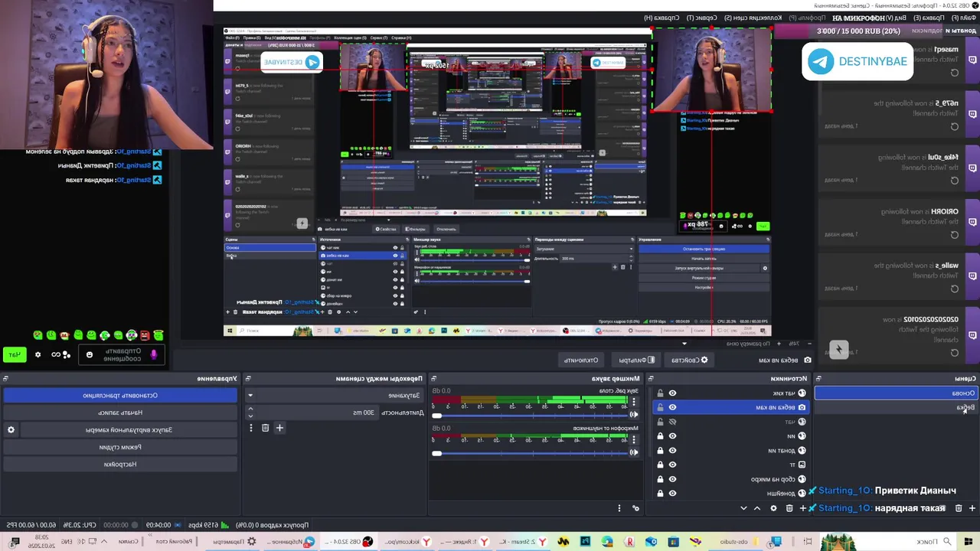Click 'Режим студии' button

coord(120,447)
